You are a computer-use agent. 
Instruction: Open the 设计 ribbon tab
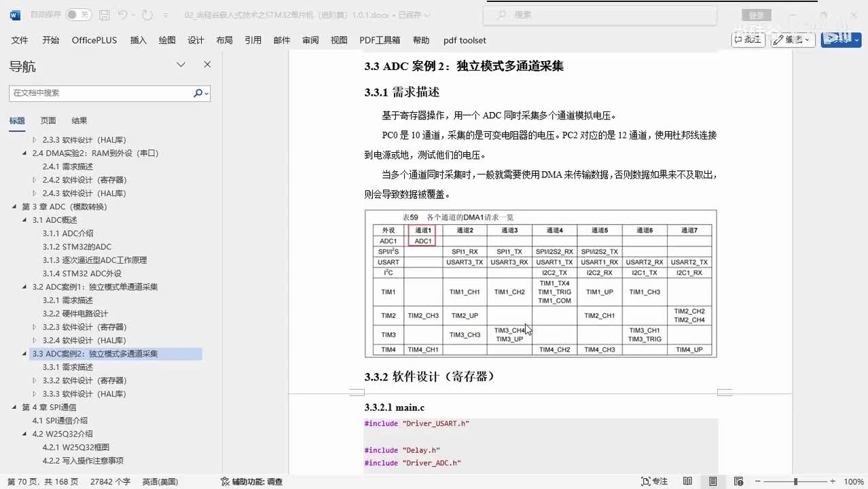point(196,40)
